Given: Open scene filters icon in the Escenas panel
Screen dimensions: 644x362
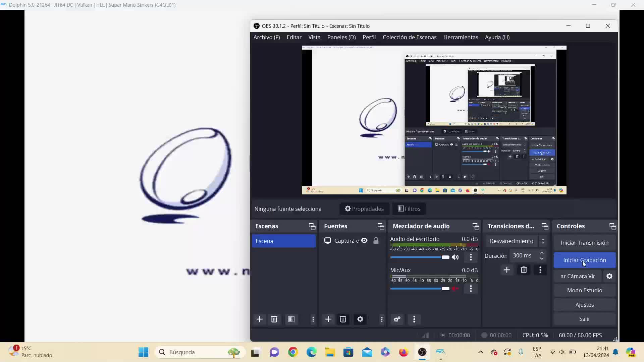Looking at the screenshot, I should 291,319.
